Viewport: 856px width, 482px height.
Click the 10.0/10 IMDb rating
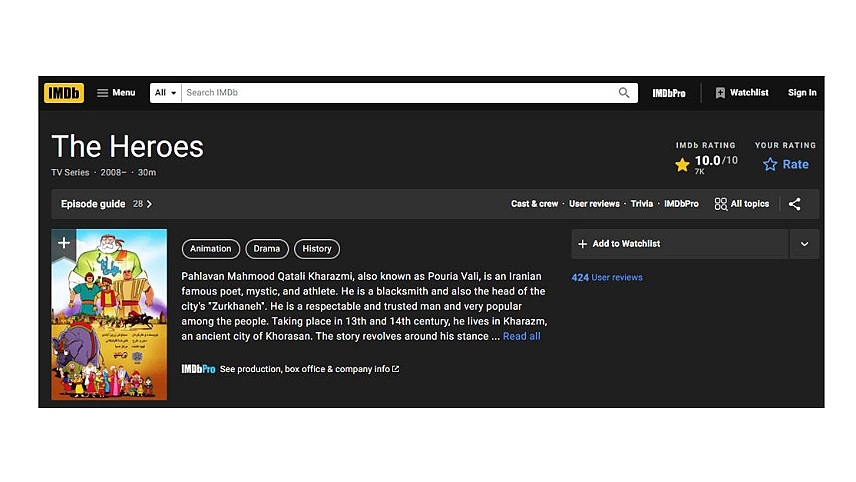(x=706, y=164)
